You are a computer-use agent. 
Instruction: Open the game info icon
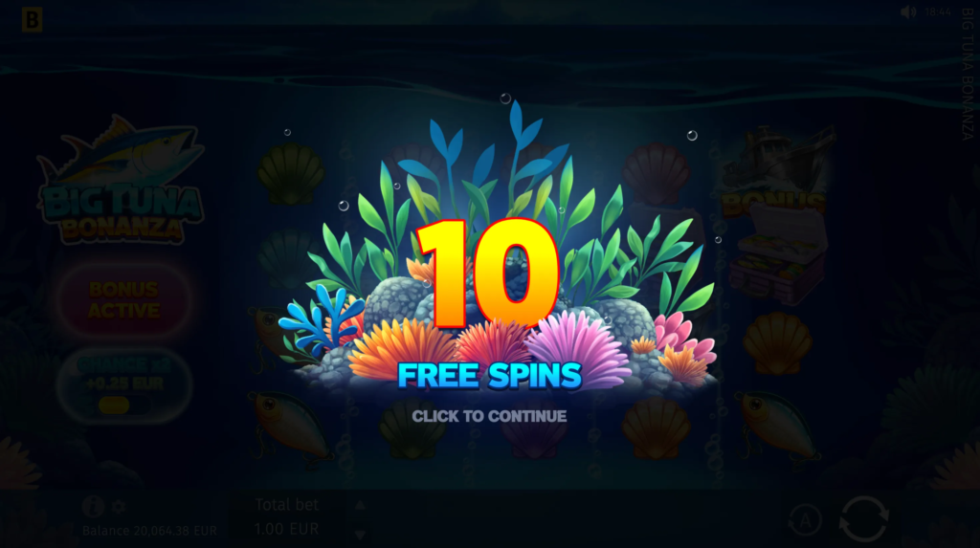pyautogui.click(x=93, y=506)
